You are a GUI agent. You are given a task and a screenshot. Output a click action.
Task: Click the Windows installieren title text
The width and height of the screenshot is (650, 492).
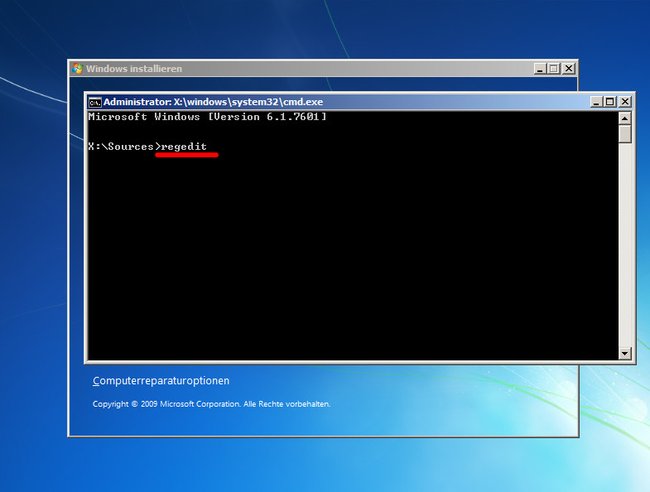[x=134, y=69]
